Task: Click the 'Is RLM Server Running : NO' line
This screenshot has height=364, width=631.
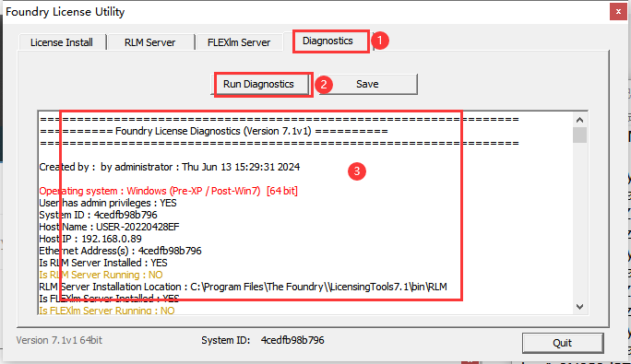Action: 101,275
